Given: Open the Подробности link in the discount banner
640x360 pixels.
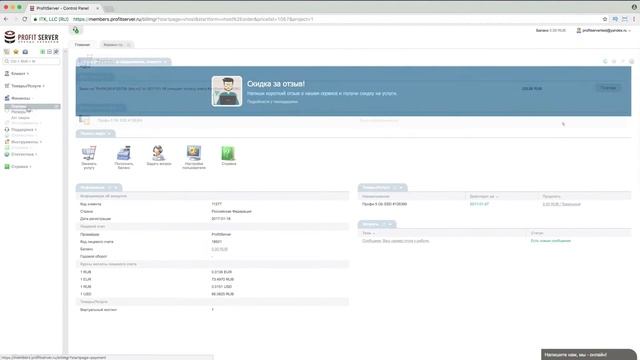Looking at the screenshot, I should click(x=272, y=102).
